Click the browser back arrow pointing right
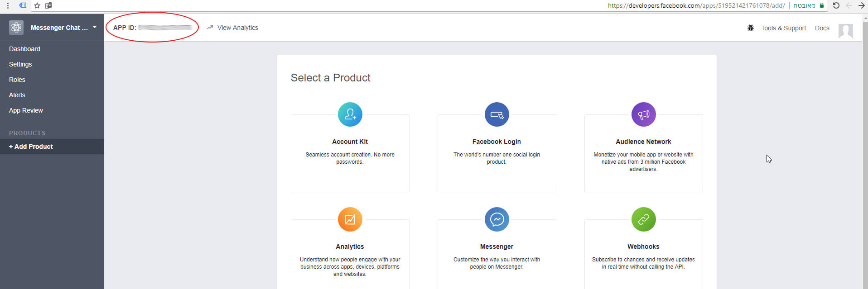 tap(861, 5)
